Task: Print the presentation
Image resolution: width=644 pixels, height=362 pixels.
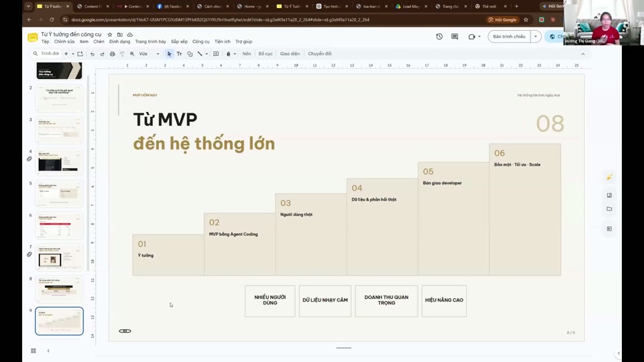Action: pyautogui.click(x=112, y=54)
